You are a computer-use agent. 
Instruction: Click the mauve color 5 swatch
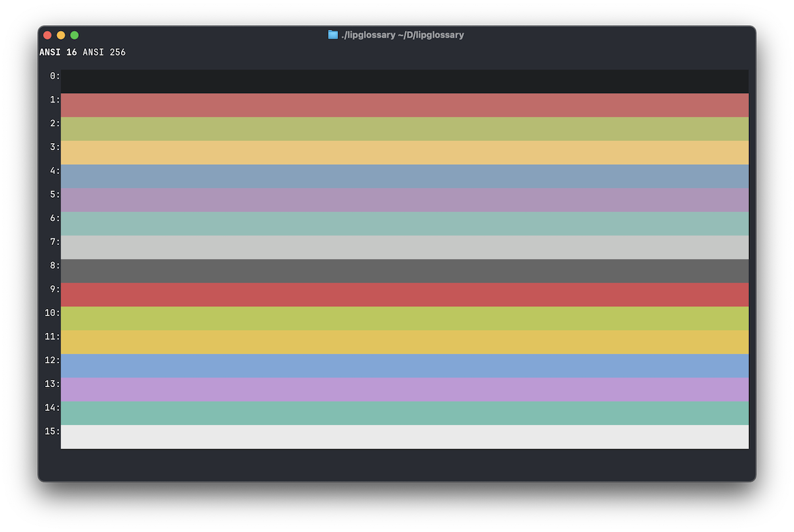pos(404,200)
